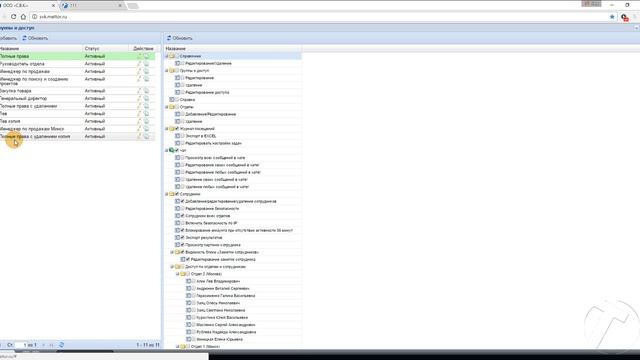Close the ООО «С.В.К.» browser tab
Viewport: 640px width, 360px height.
click(x=53, y=6)
